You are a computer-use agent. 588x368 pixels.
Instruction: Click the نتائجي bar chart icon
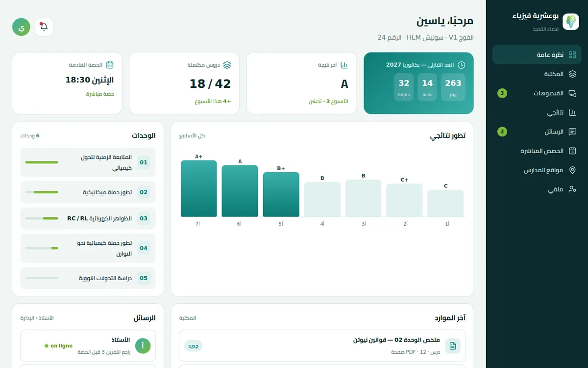point(572,112)
